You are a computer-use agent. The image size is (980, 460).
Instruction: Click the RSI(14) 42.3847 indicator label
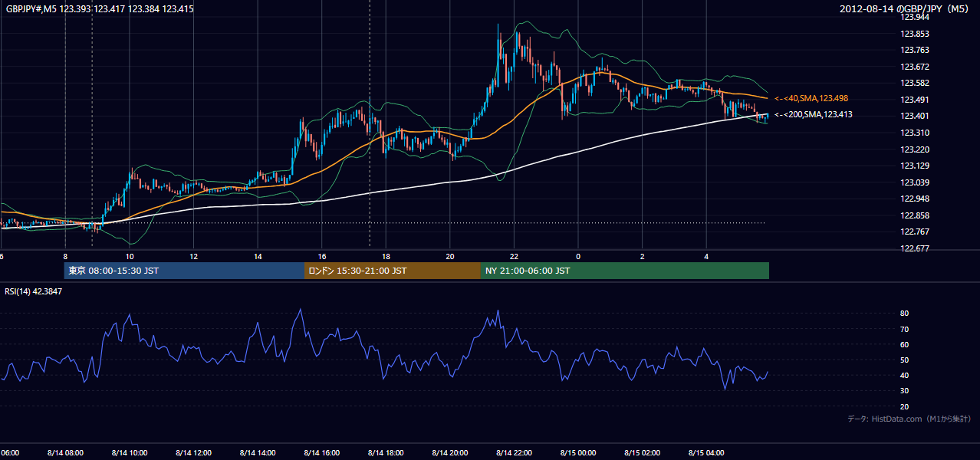pyautogui.click(x=34, y=291)
